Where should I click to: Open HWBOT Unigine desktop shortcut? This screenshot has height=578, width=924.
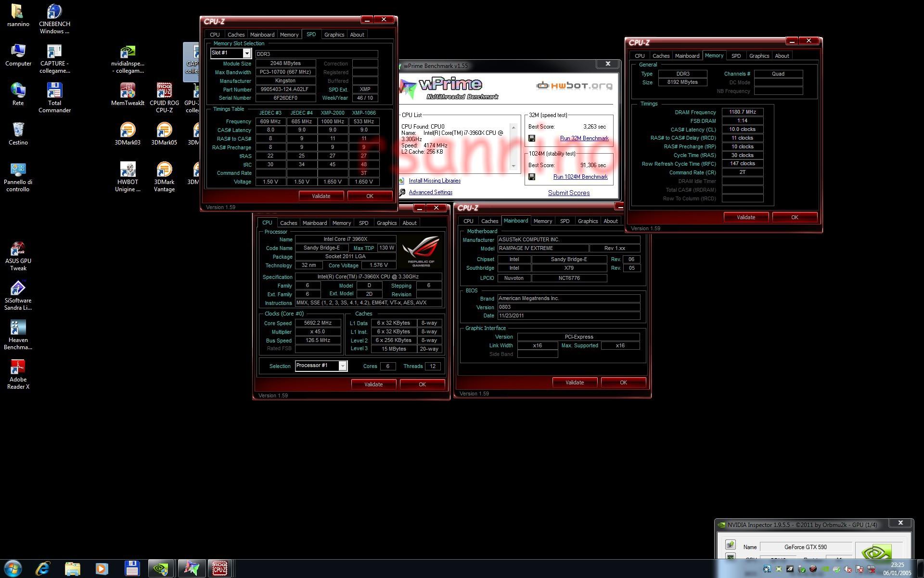click(128, 177)
